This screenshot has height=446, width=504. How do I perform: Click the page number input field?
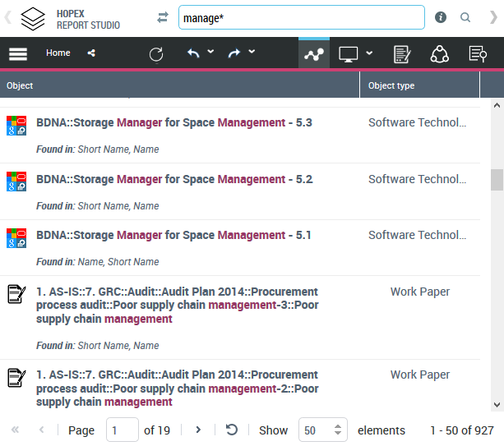coord(122,430)
